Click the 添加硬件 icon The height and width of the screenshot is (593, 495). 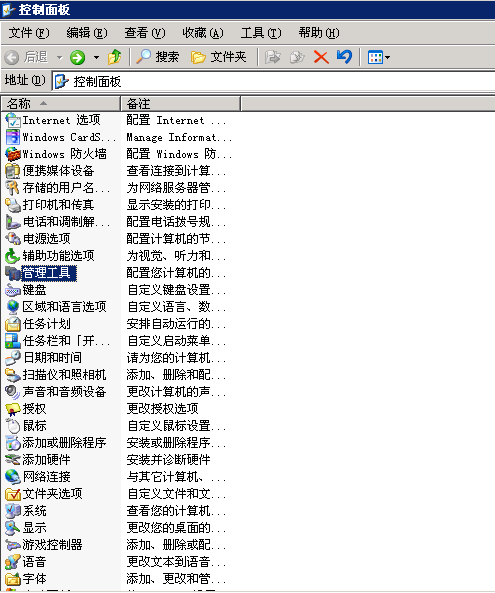12,459
